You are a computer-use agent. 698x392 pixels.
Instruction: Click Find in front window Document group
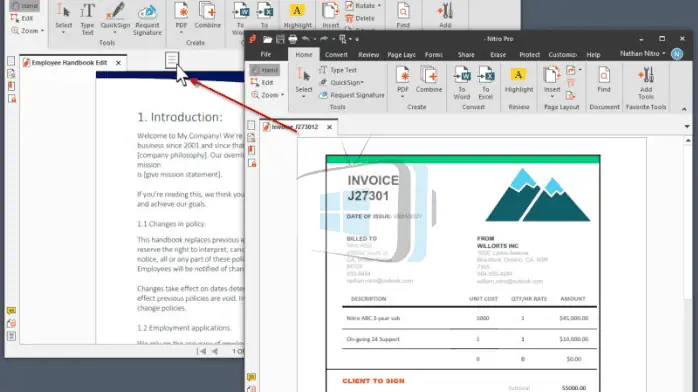point(604,80)
